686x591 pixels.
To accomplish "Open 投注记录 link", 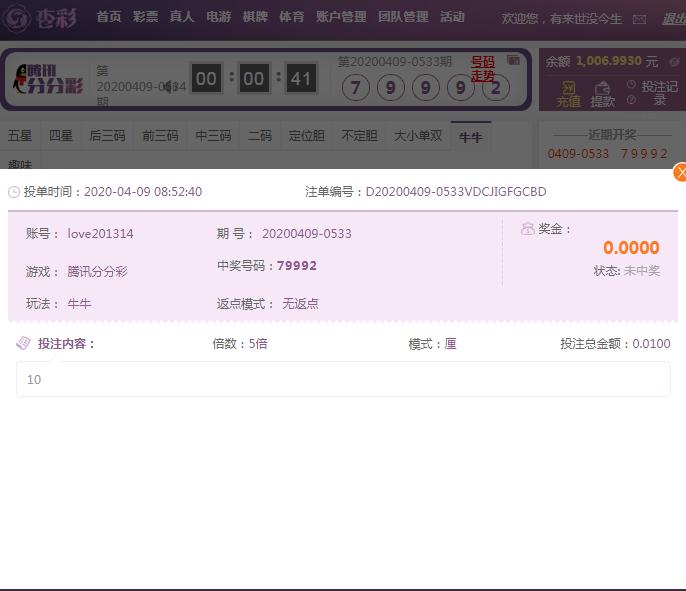I will click(x=660, y=93).
